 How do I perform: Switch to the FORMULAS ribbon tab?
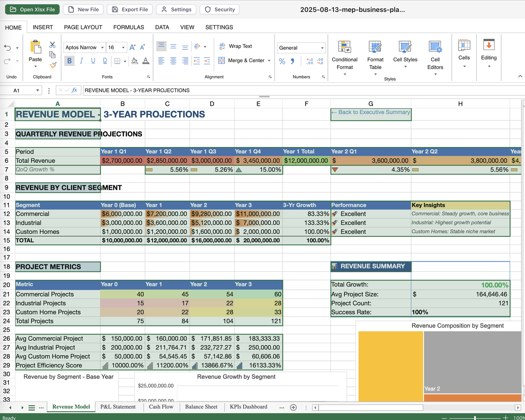pos(129,27)
